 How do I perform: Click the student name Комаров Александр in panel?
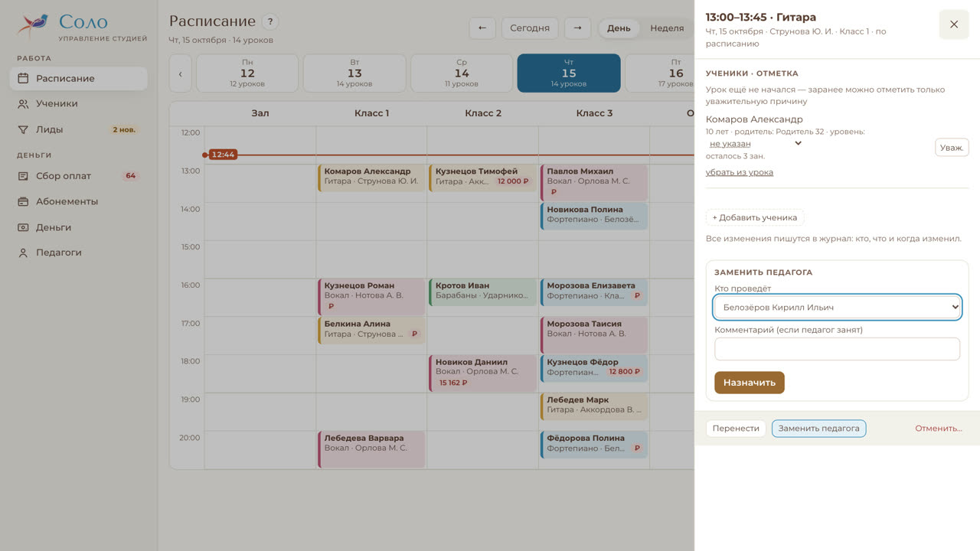point(754,119)
